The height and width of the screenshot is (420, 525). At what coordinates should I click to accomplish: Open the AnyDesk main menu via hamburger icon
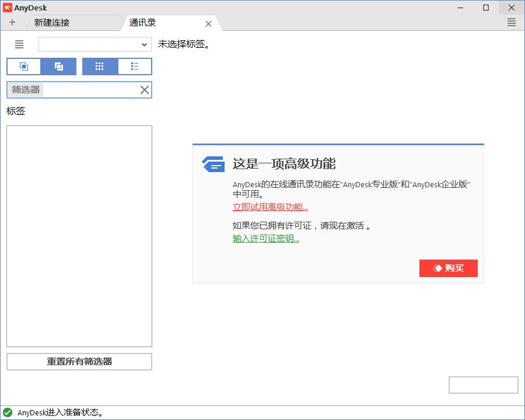pyautogui.click(x=512, y=22)
